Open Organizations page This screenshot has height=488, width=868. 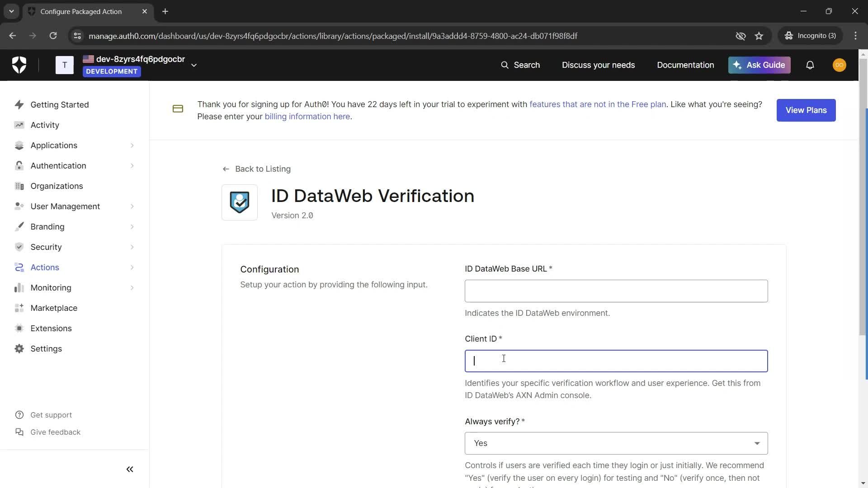57,186
